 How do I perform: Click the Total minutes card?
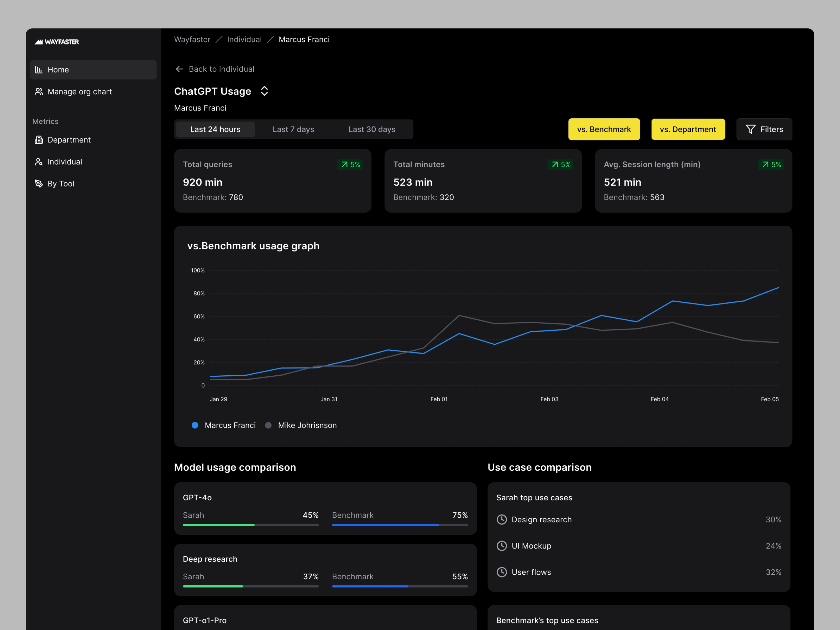483,181
